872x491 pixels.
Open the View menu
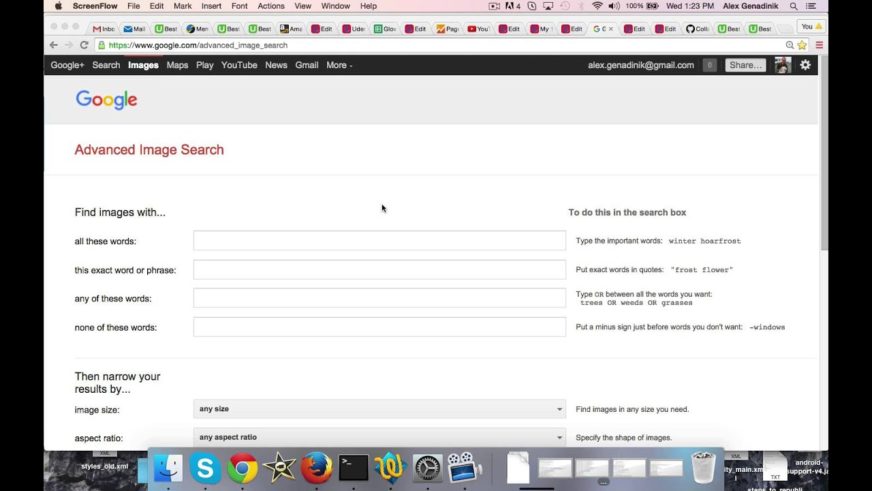pos(303,6)
